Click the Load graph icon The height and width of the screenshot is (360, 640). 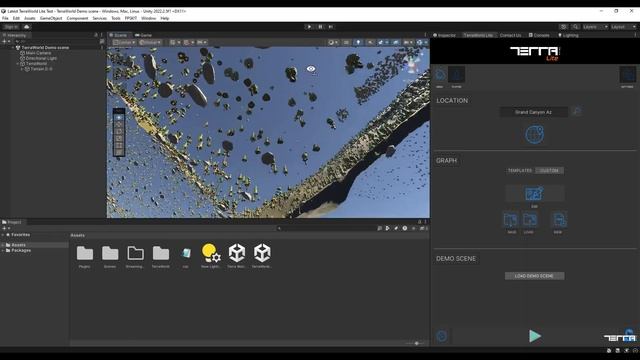529,220
